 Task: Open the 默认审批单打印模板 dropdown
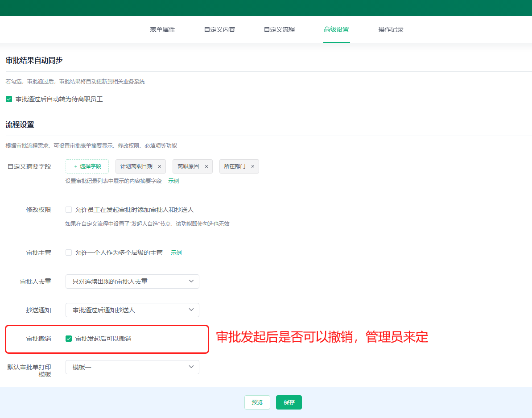point(132,367)
